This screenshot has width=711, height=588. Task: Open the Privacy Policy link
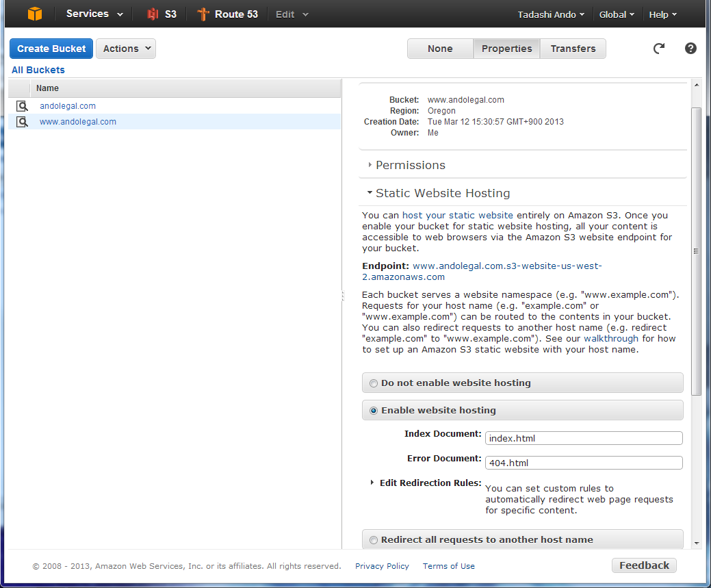(382, 566)
